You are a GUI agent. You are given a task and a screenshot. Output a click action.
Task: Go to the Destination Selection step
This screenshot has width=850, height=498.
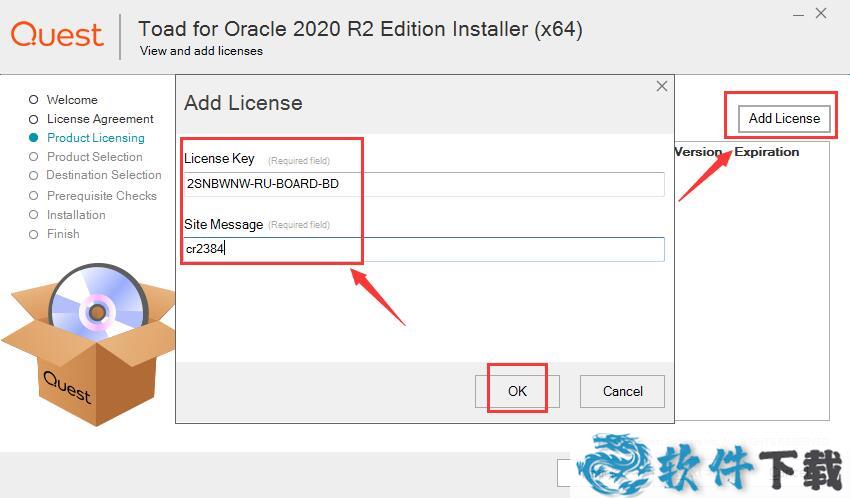[x=104, y=175]
